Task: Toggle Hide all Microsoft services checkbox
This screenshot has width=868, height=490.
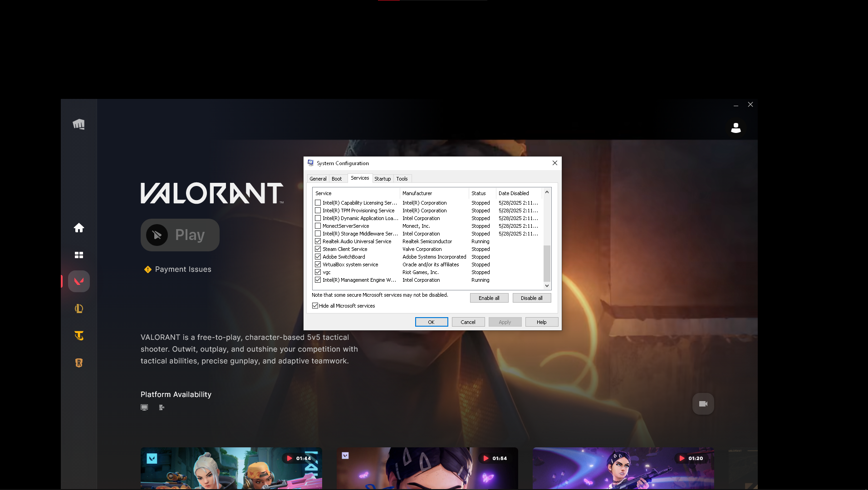Action: [315, 306]
